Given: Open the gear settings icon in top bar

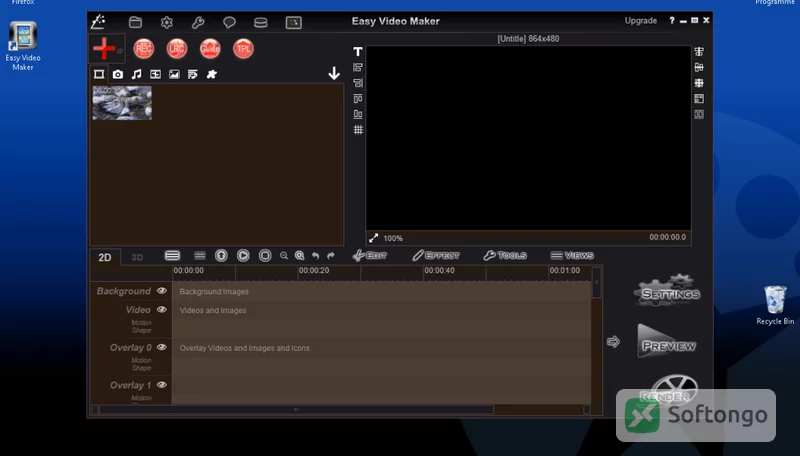Looking at the screenshot, I should (167, 22).
